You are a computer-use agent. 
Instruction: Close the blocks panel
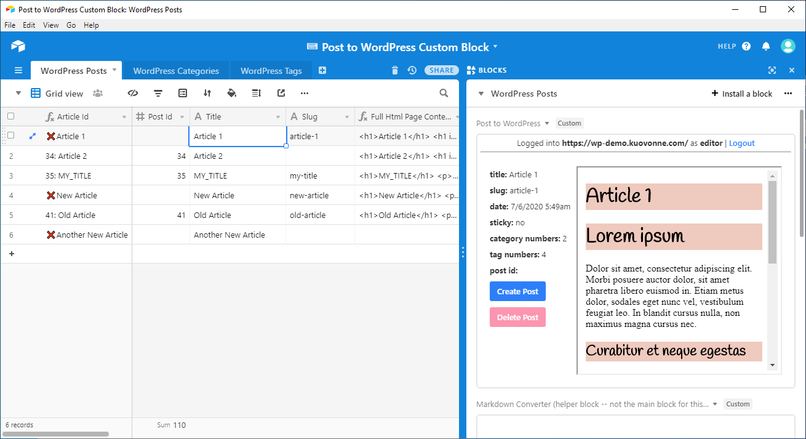pyautogui.click(x=792, y=70)
